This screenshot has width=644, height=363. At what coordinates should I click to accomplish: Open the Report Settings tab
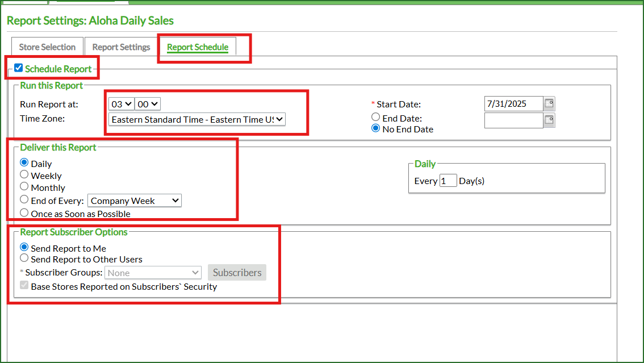click(x=121, y=47)
